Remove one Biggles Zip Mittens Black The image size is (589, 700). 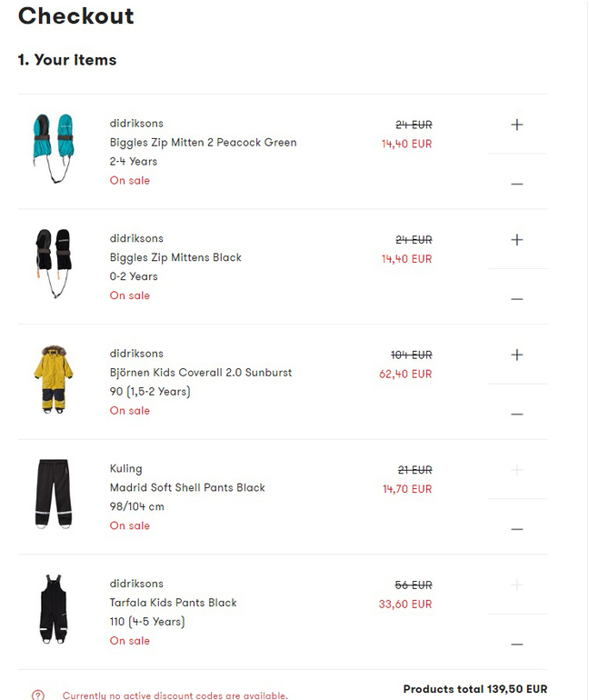[x=517, y=299]
